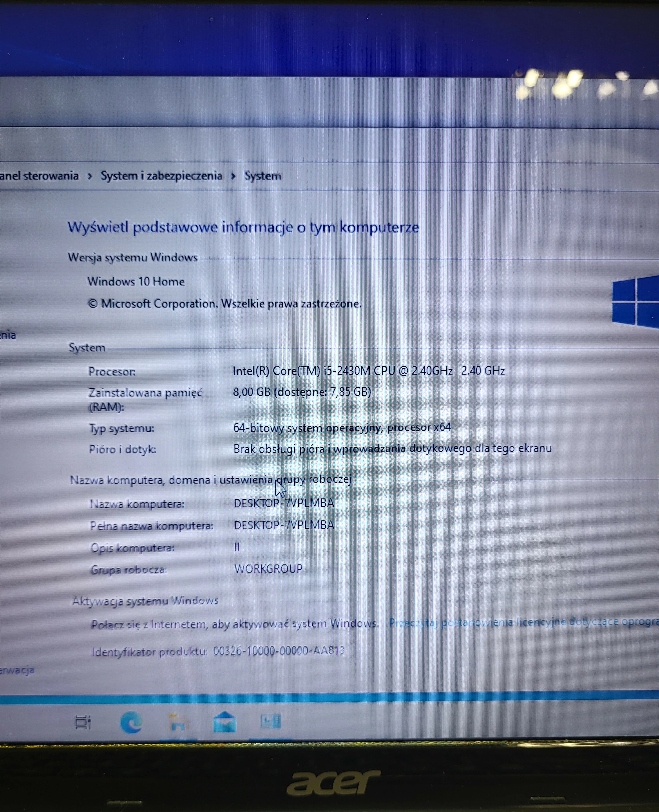Click the Opis komputera label

(x=132, y=548)
